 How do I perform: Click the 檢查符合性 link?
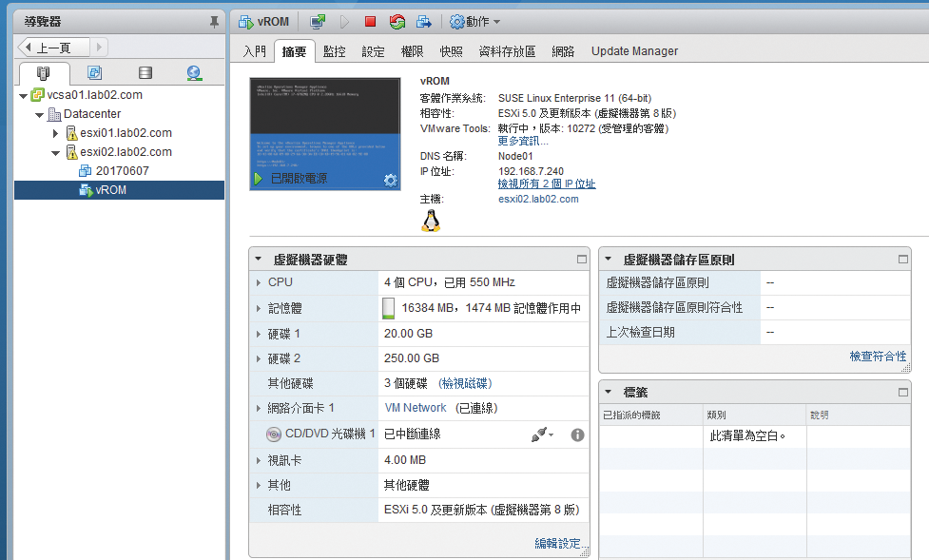878,357
